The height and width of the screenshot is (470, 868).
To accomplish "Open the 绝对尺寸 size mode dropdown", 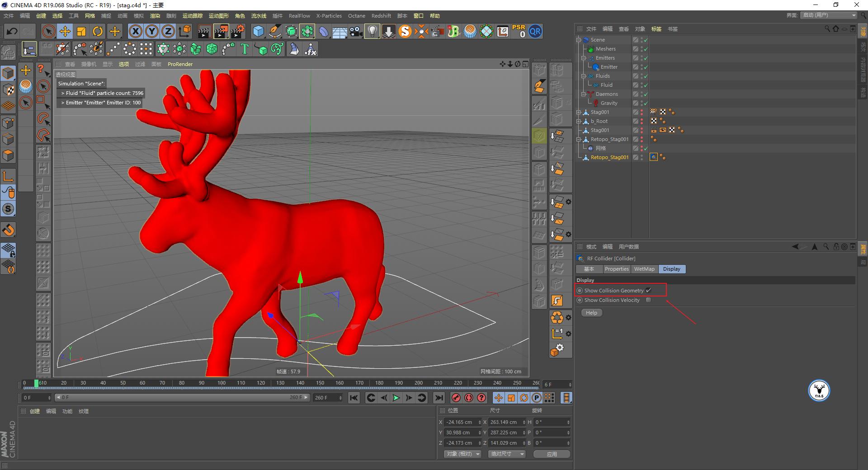I will point(506,454).
